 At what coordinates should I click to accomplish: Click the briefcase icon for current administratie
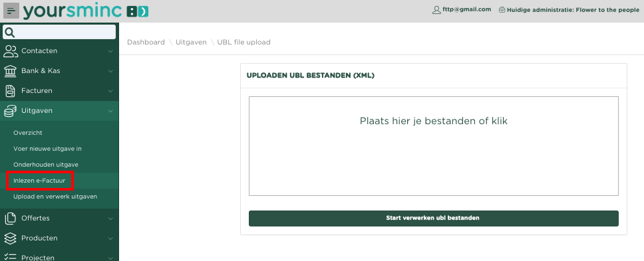coord(502,10)
